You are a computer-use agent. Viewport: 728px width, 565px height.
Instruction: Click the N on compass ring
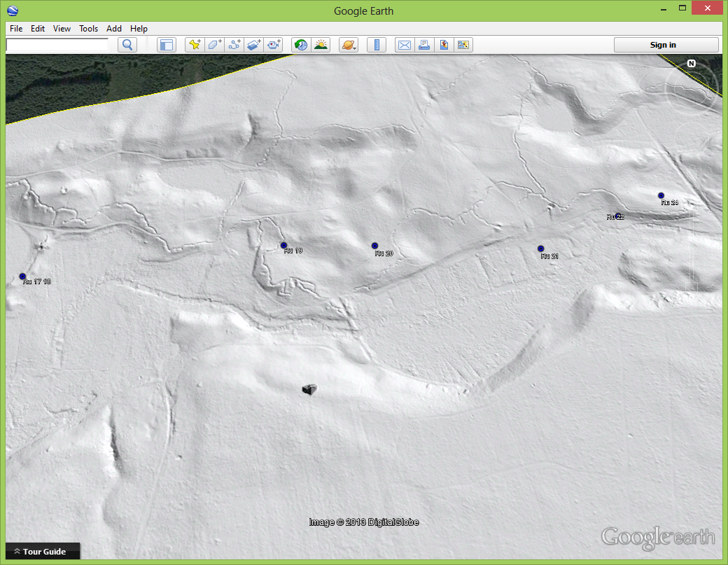(x=691, y=64)
